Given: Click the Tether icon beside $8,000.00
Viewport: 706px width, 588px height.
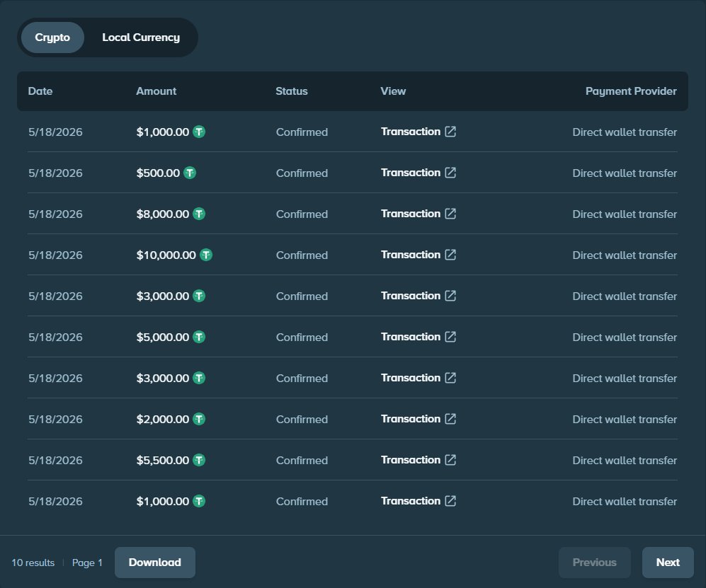Looking at the screenshot, I should 199,214.
